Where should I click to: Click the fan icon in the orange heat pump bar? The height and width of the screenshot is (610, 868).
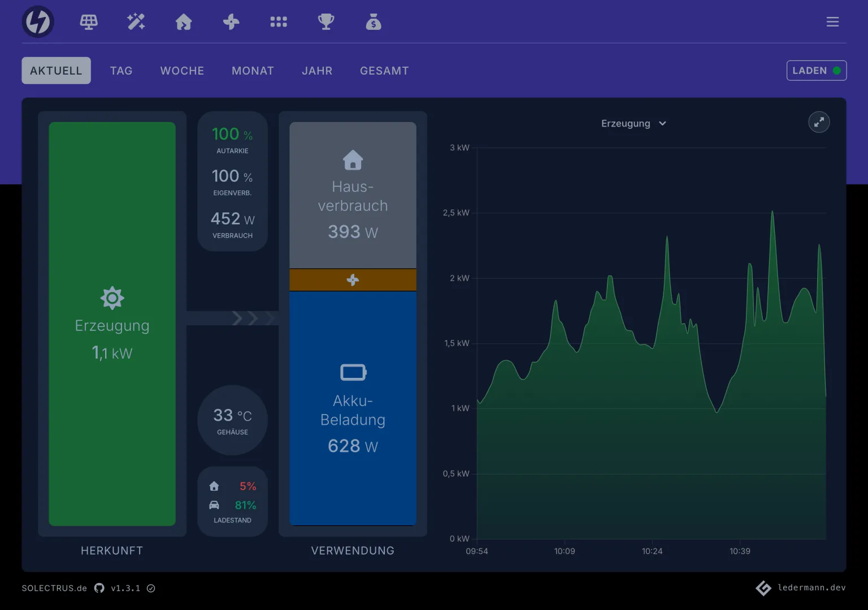353,280
